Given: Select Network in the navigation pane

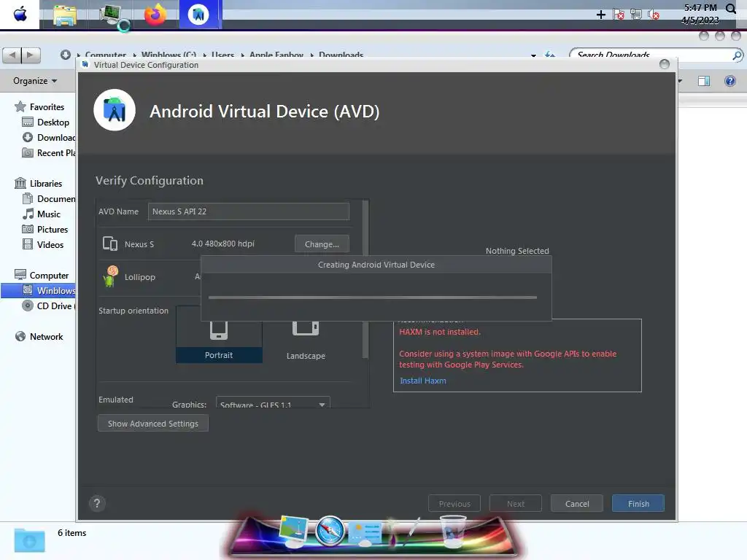Looking at the screenshot, I should tap(39, 336).
